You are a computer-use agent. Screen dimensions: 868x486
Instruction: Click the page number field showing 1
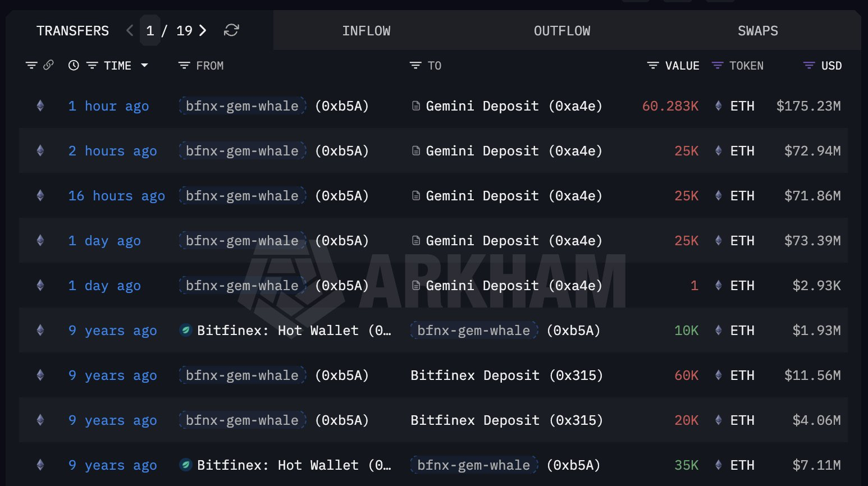pos(150,31)
